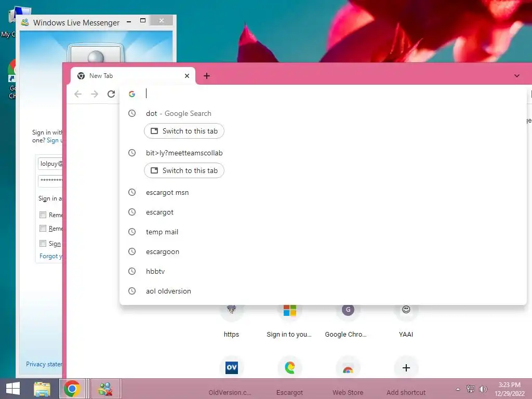Screen dimensions: 532x399
Task: Maximize the Windows Live Messenger window
Action: coord(143,21)
